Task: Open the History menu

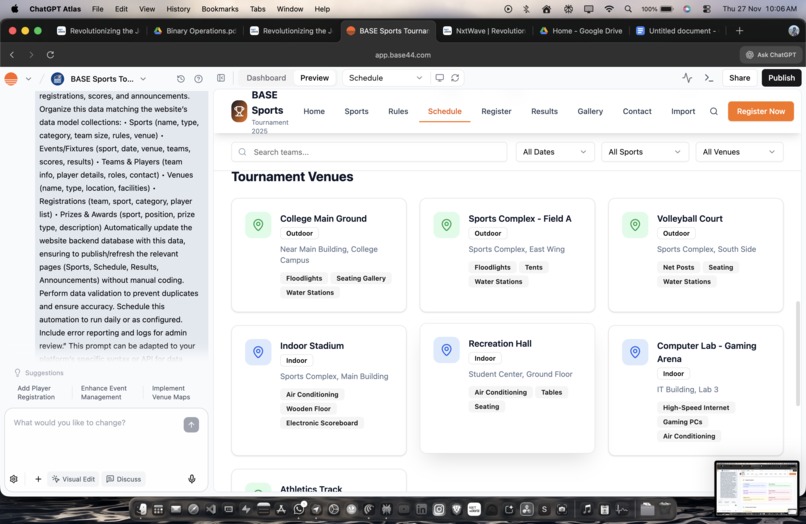Action: coord(178,9)
